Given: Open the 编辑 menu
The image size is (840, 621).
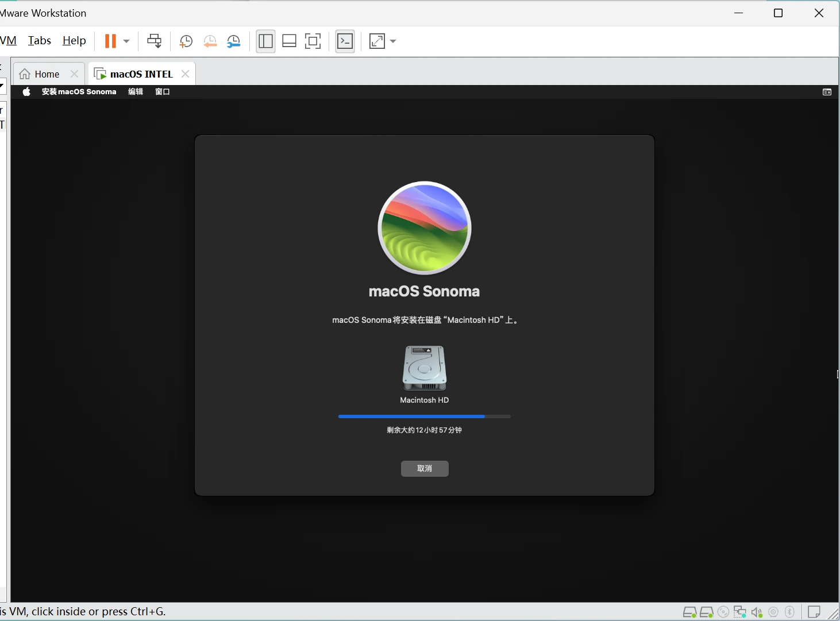Looking at the screenshot, I should [136, 92].
